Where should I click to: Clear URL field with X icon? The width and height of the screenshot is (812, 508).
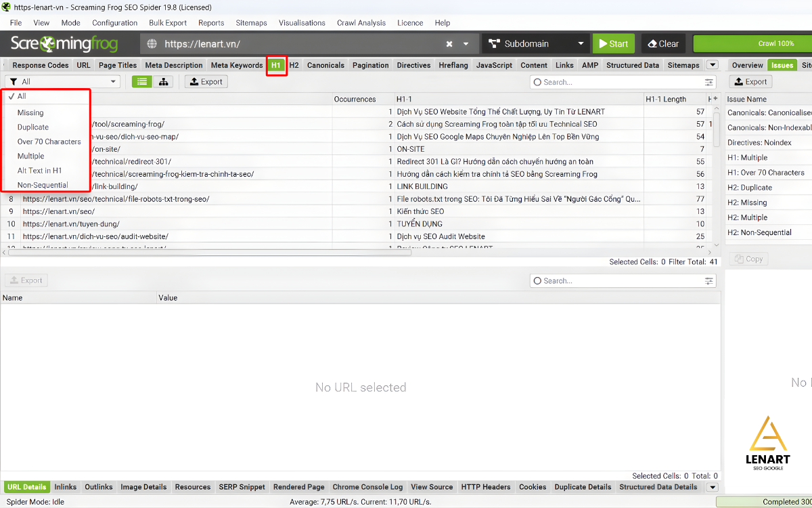click(x=449, y=44)
